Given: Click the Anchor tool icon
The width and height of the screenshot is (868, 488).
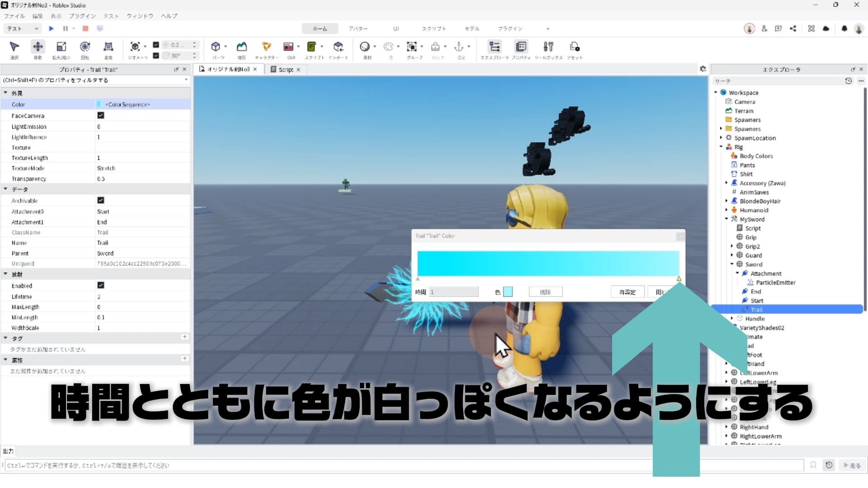Looking at the screenshot, I should [458, 47].
